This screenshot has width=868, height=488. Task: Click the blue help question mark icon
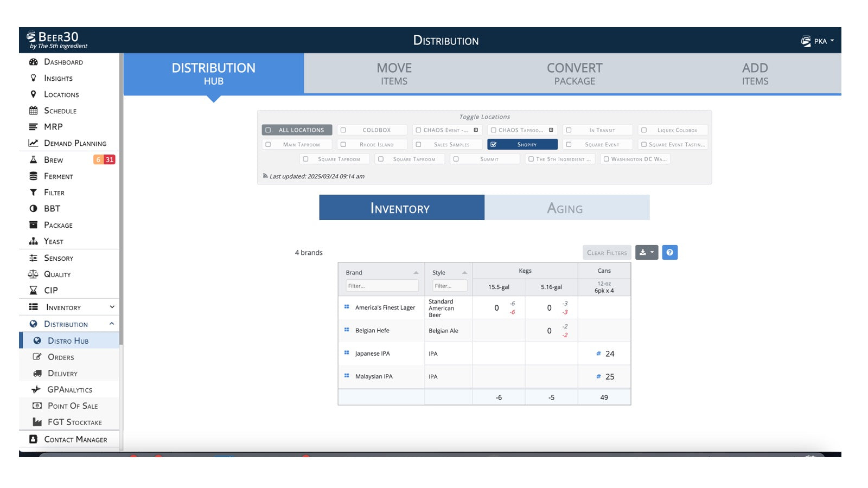coord(669,253)
